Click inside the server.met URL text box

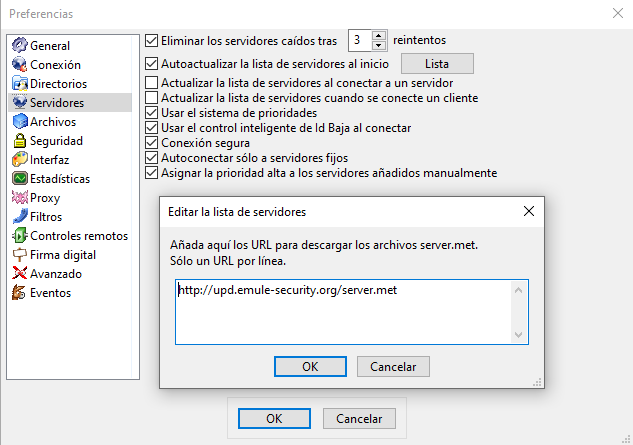pyautogui.click(x=344, y=312)
